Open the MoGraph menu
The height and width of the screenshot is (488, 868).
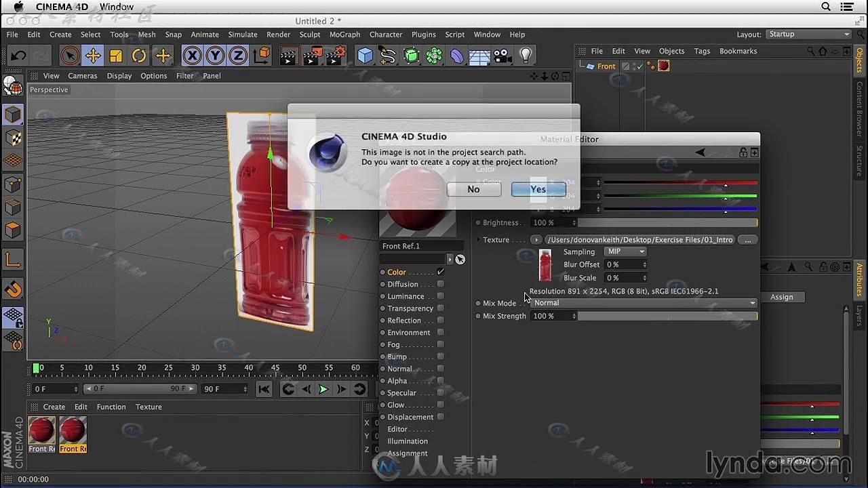[x=344, y=35]
